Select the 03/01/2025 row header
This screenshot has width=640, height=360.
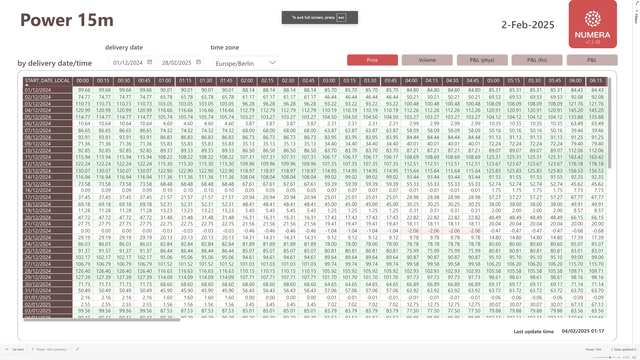click(48, 311)
